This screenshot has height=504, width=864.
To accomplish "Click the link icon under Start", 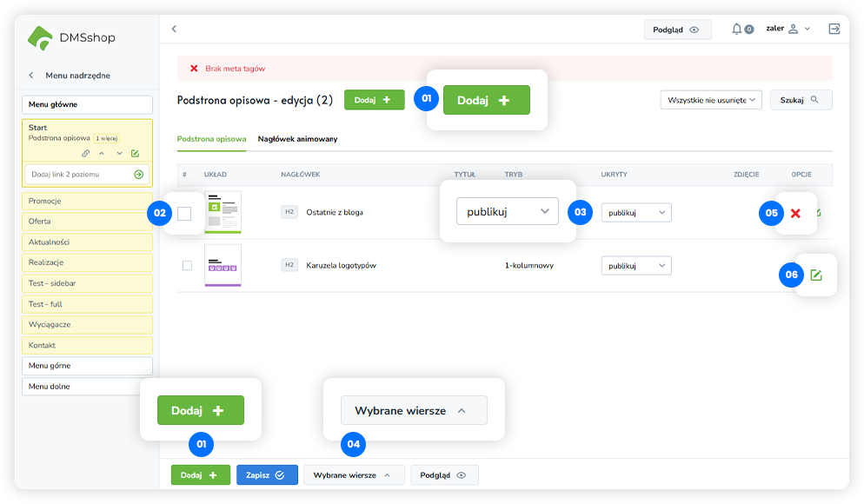I will pos(85,153).
